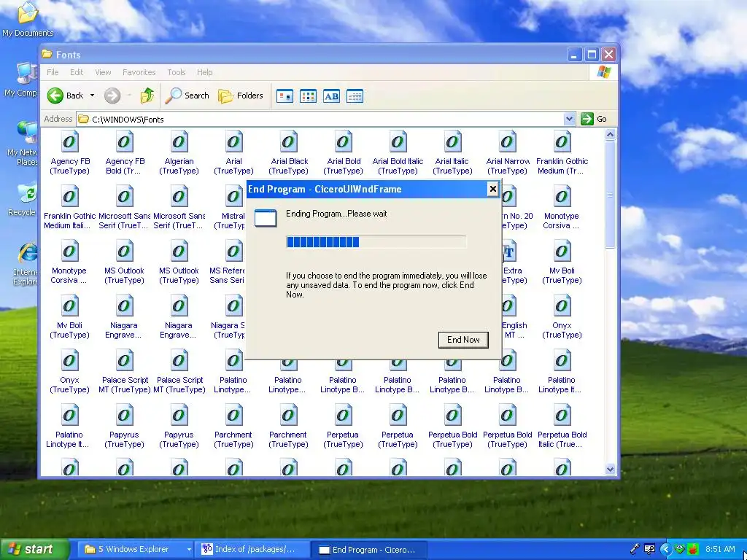Expand hidden tray icons with round arrow
Screen dimensions: 747x560
(666, 549)
